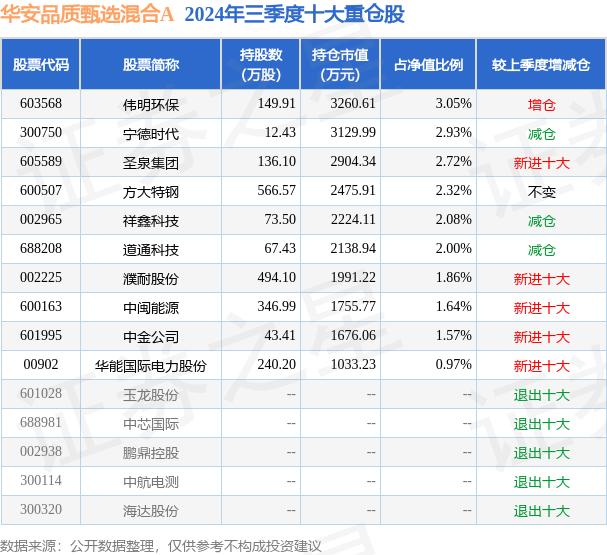Screen dimensions: 607x555
Task: Click the 减仓 status for 宁德时代
Action: tap(541, 134)
